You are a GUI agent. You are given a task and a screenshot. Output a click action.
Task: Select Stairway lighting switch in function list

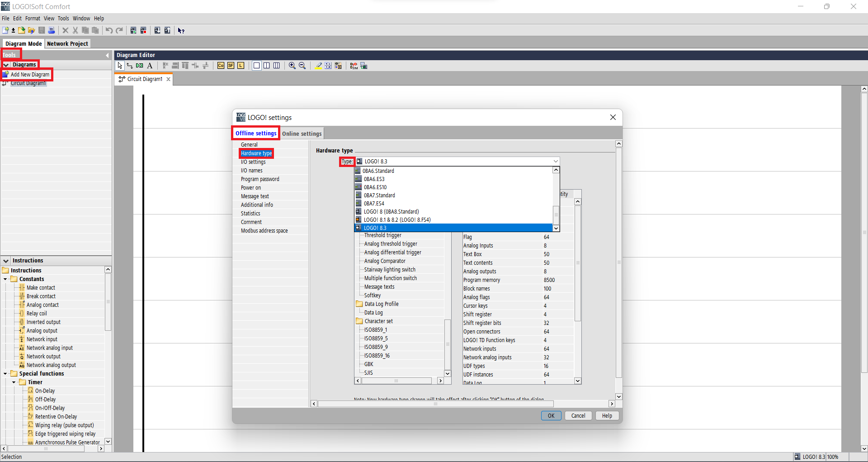coord(390,270)
